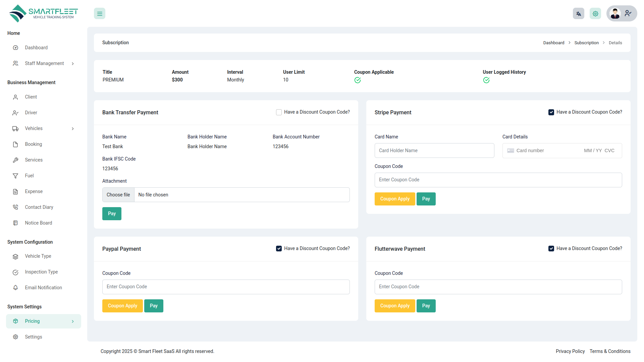The height and width of the screenshot is (362, 644).
Task: Click the user profile avatar
Action: 615,13
